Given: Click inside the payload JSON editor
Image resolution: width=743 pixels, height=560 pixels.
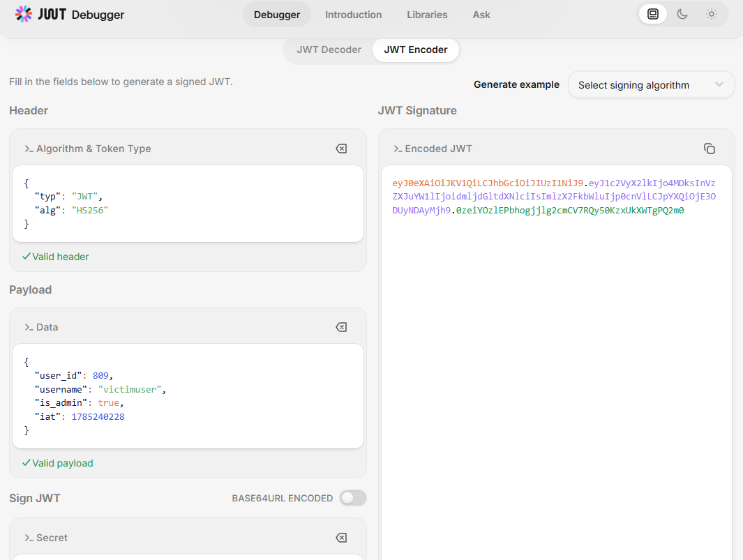Looking at the screenshot, I should pos(188,396).
